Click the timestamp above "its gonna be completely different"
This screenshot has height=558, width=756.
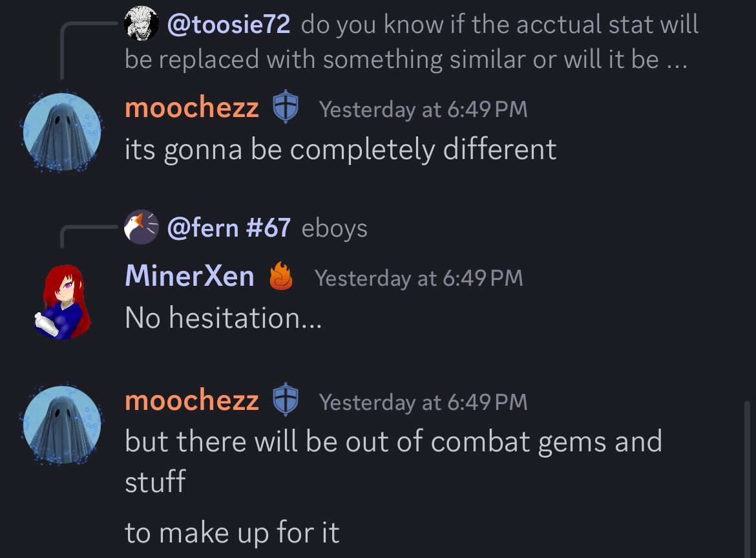pos(423,109)
